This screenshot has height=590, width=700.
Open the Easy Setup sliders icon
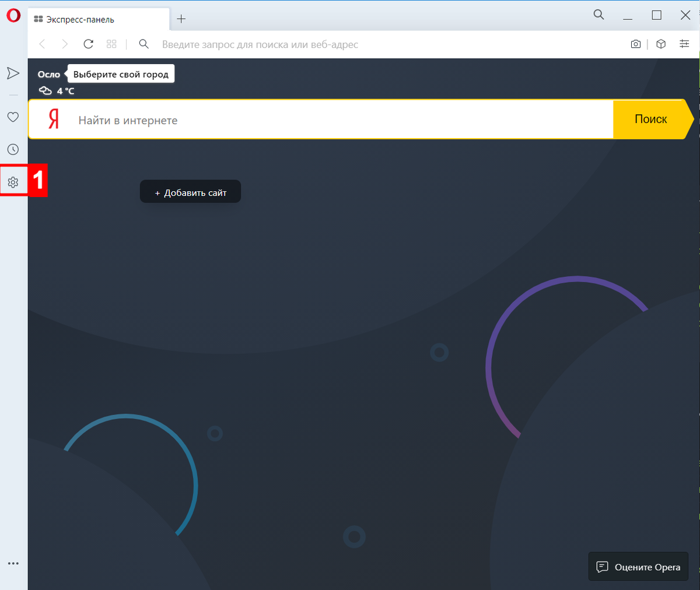tap(684, 44)
